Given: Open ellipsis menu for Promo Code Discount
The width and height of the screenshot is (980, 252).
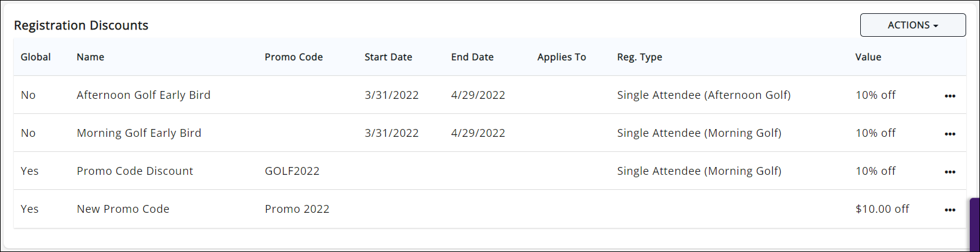Looking at the screenshot, I should coord(950,172).
